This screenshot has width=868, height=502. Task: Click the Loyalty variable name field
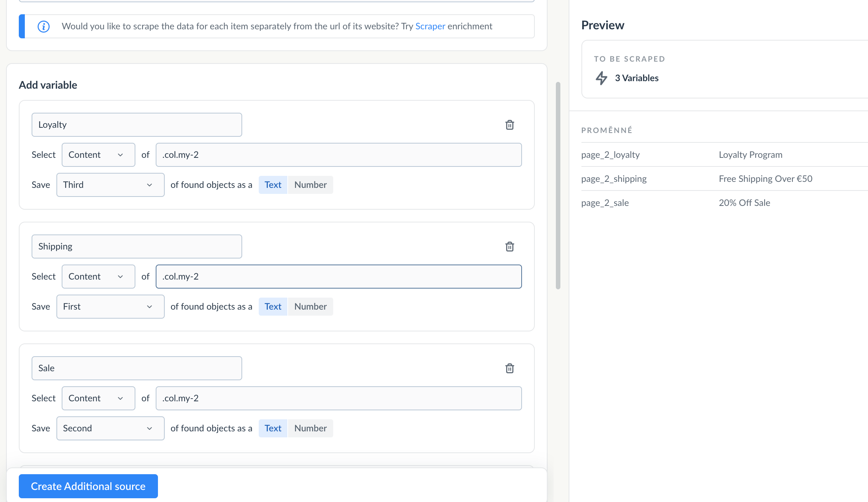137,125
